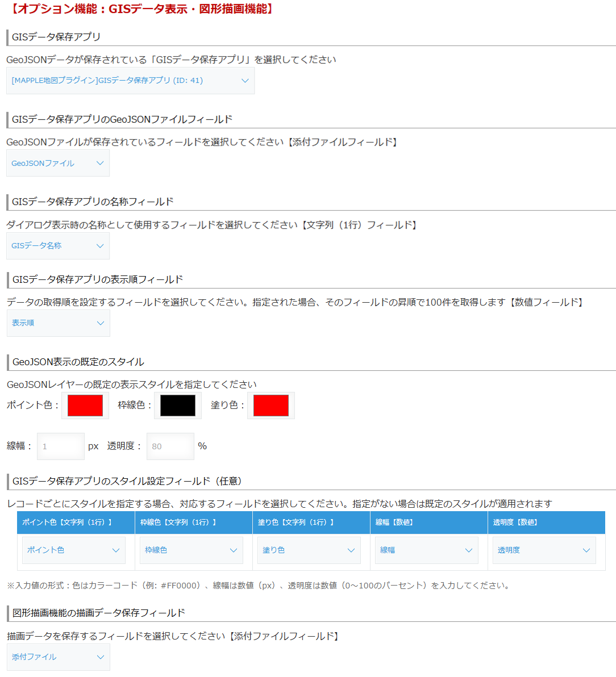The image size is (616, 677).
Task: Open the GeoJSONファイル field dropdown
Action: click(x=57, y=163)
